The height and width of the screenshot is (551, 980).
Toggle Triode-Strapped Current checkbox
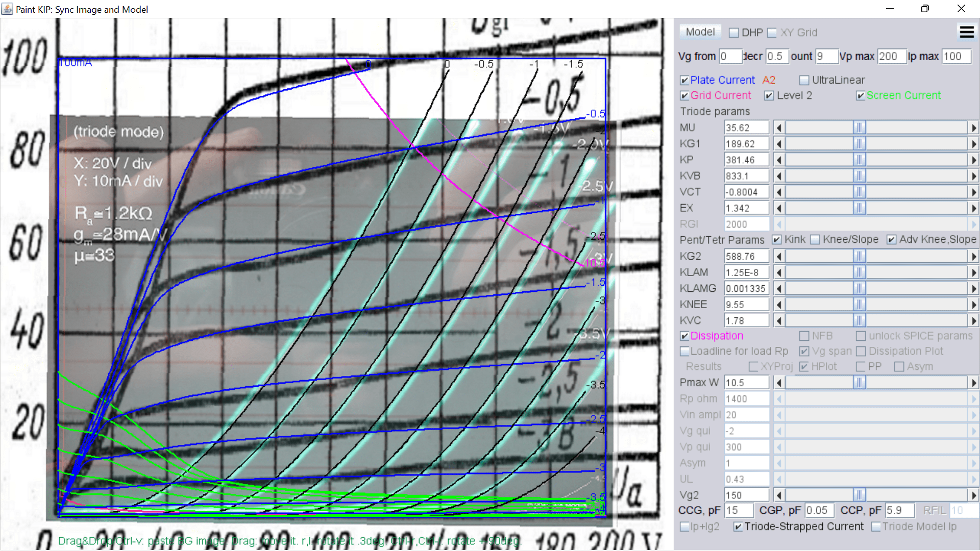pyautogui.click(x=738, y=527)
